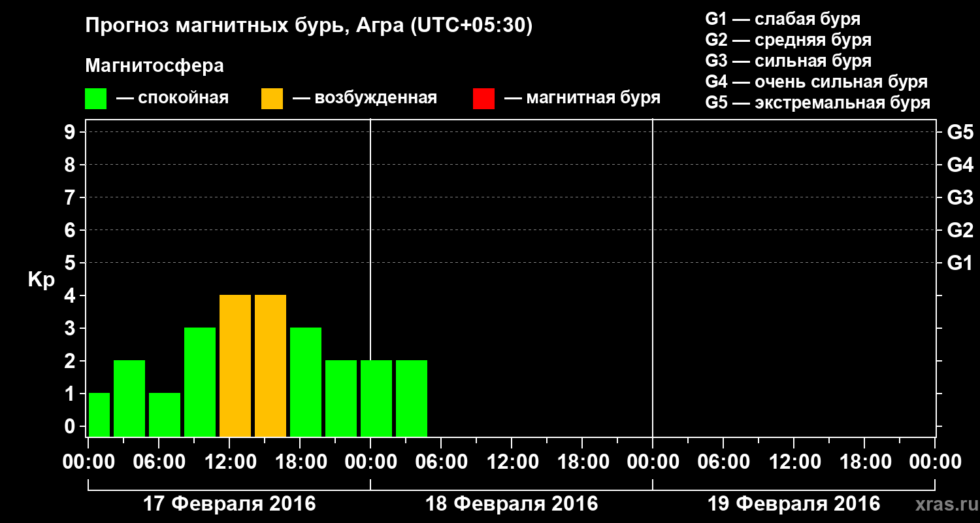This screenshot has width=980, height=523.
Task: Click the 'G1' right axis label
Action: point(960,263)
